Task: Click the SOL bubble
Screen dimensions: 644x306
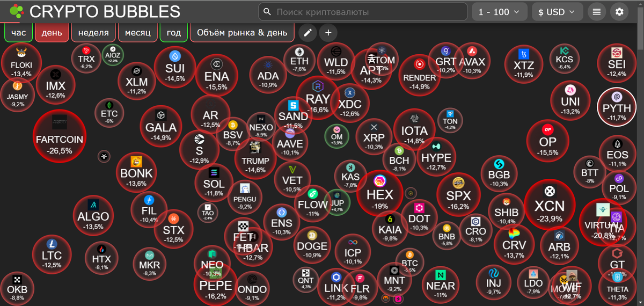Action: 214,183
